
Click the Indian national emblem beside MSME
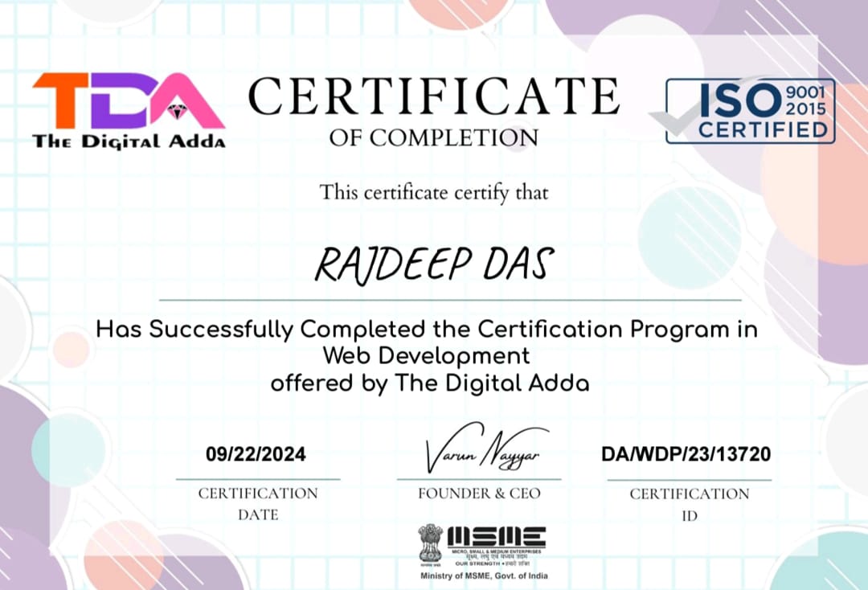pyautogui.click(x=431, y=547)
